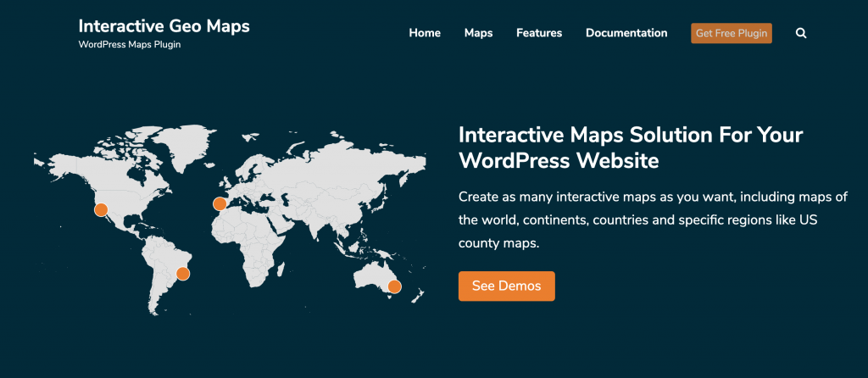Select the orange map marker over California
The height and width of the screenshot is (378, 868).
101,209
